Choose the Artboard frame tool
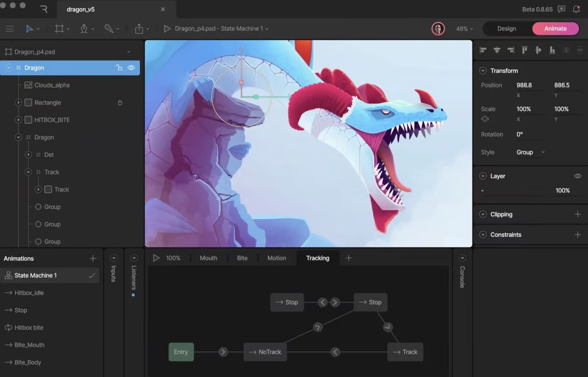 click(59, 29)
